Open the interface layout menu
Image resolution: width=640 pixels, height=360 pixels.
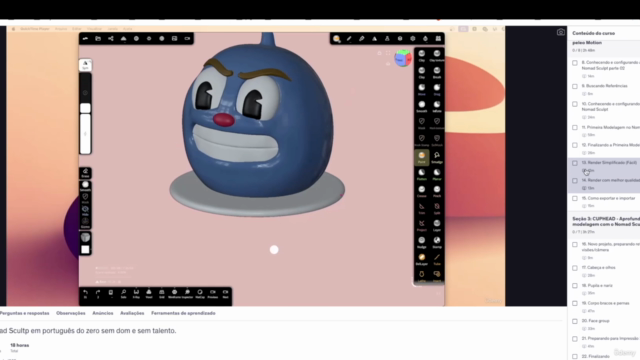438,38
